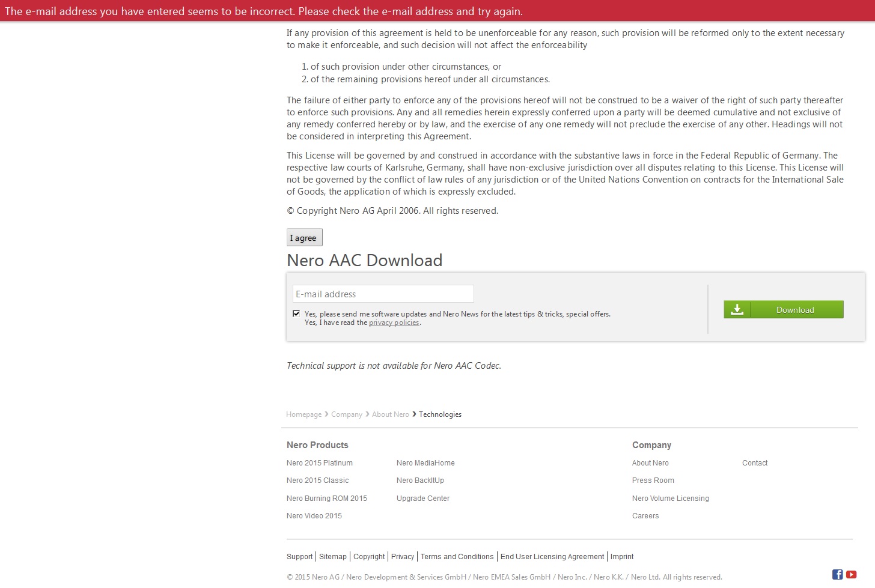The image size is (875, 588).
Task: Click the green Download button
Action: click(x=784, y=309)
